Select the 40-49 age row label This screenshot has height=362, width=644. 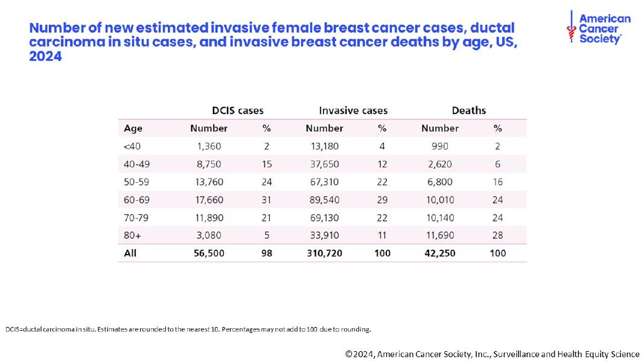click(x=135, y=164)
